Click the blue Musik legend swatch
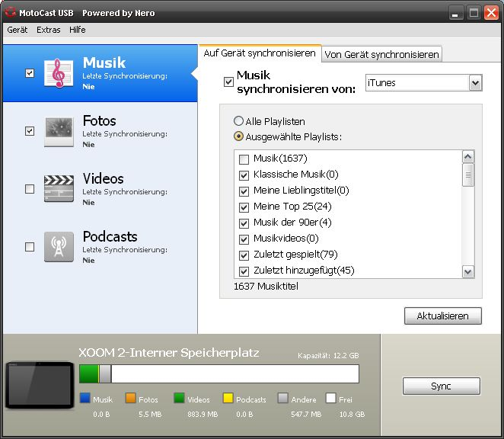The height and width of the screenshot is (439, 504). pyautogui.click(x=85, y=398)
